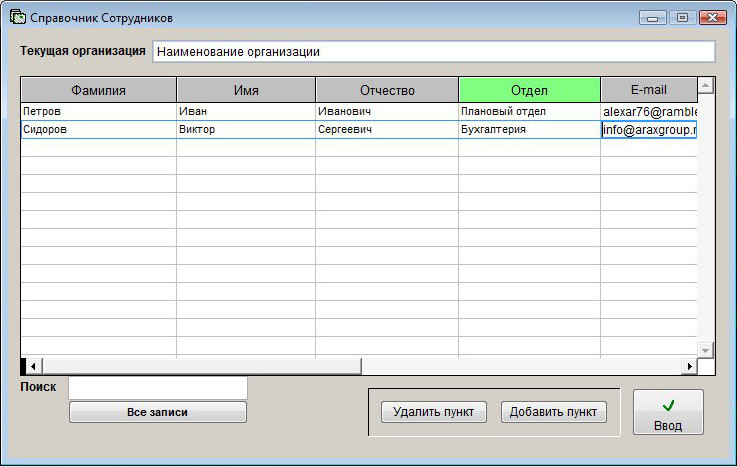
Task: Select the Иванович patronymic cell
Action: (x=387, y=112)
